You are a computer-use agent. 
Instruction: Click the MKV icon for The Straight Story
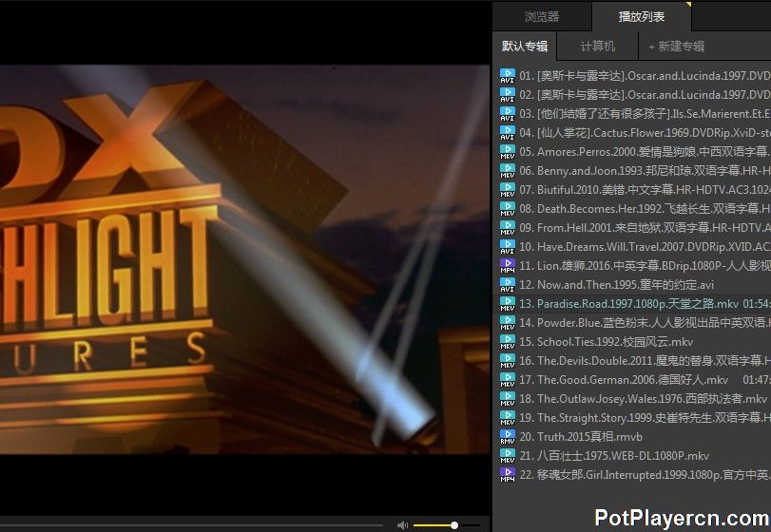pyautogui.click(x=508, y=418)
